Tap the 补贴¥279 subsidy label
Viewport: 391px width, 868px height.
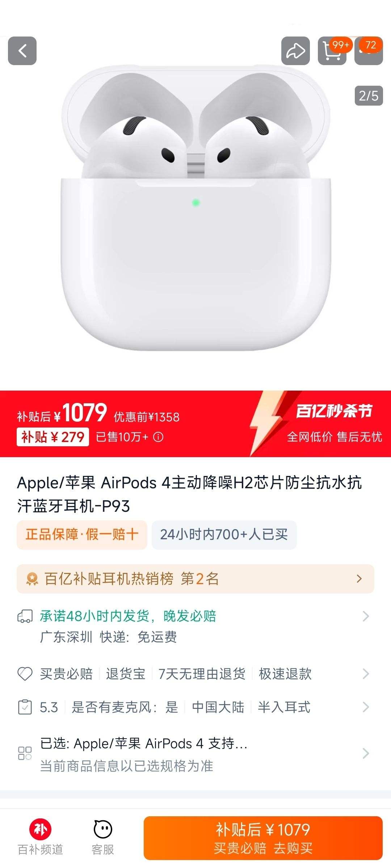tap(53, 437)
